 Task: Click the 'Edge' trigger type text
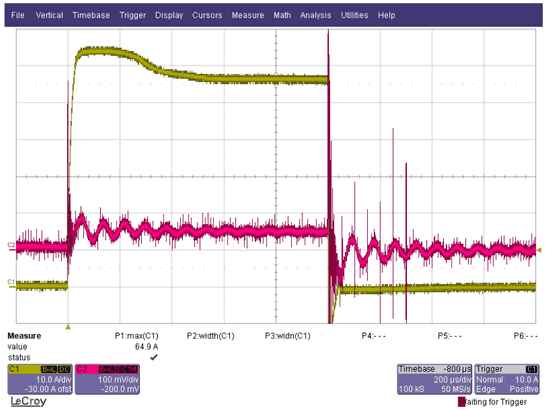tap(484, 389)
